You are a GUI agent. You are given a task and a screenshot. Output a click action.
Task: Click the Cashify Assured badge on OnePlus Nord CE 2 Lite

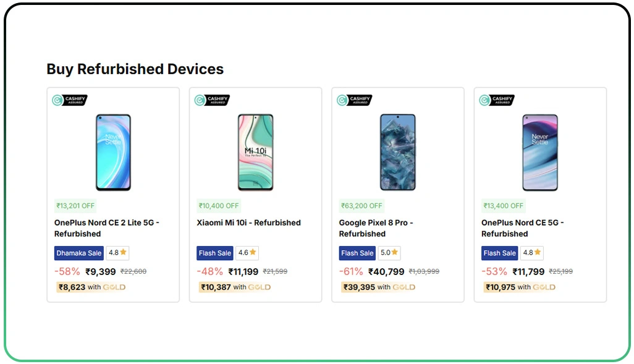[x=69, y=100]
